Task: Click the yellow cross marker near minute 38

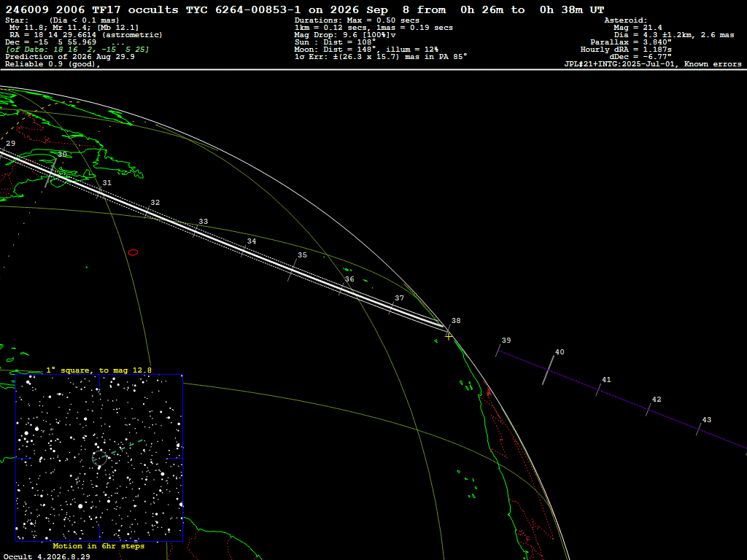Action: tap(449, 336)
